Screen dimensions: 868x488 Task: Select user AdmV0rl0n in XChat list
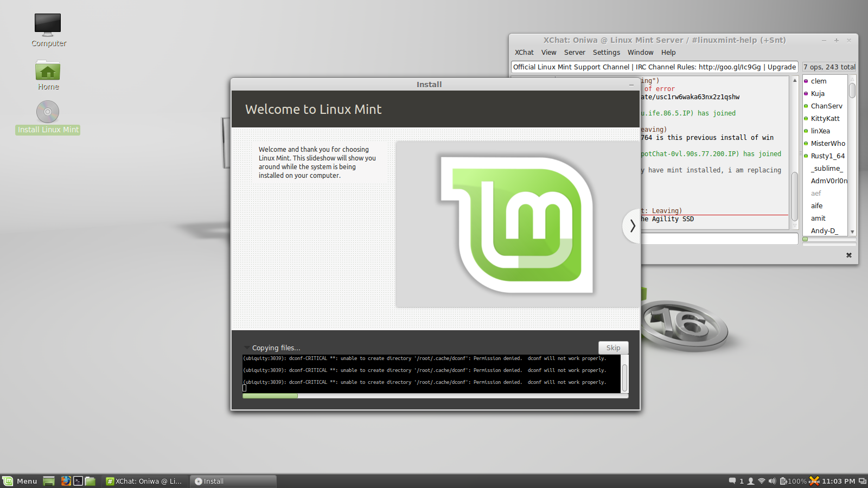pyautogui.click(x=825, y=181)
